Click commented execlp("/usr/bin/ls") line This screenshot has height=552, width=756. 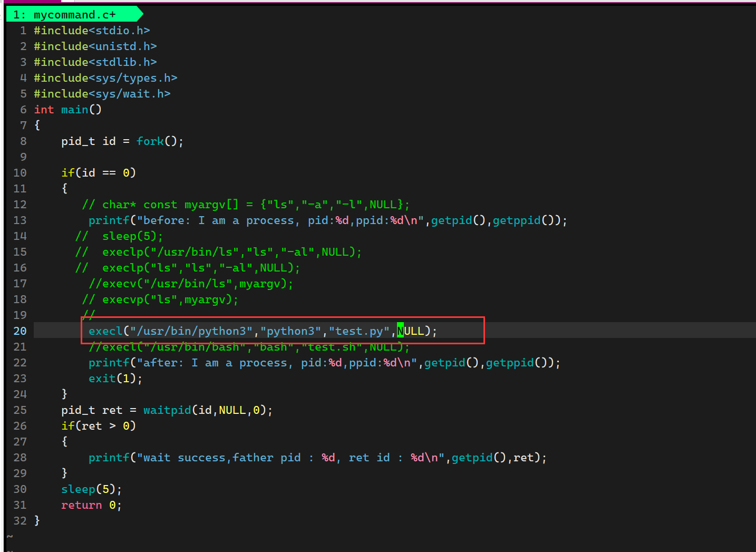(x=219, y=252)
